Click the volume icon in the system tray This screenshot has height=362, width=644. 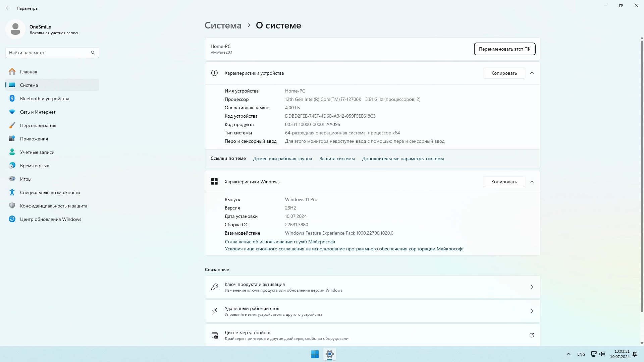click(602, 354)
